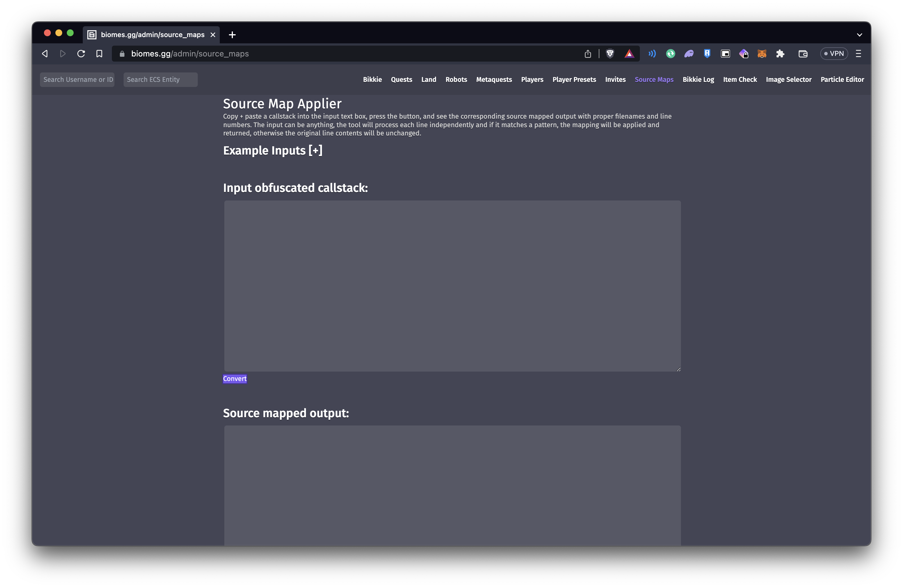Open the Brave Wallet icon
The height and width of the screenshot is (588, 903).
pos(803,54)
